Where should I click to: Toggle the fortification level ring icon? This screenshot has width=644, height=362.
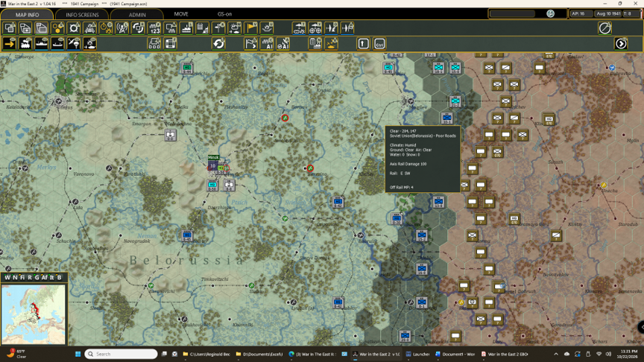tap(74, 28)
